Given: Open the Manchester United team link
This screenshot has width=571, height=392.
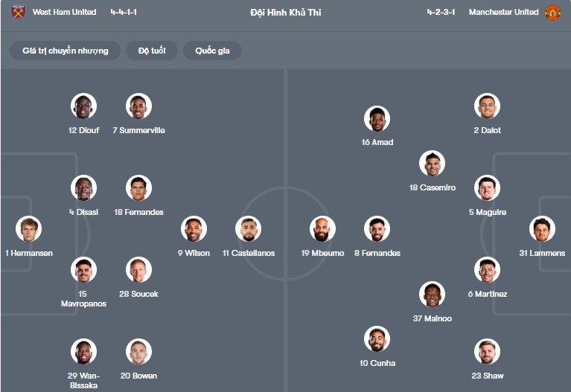Looking at the screenshot, I should [503, 13].
